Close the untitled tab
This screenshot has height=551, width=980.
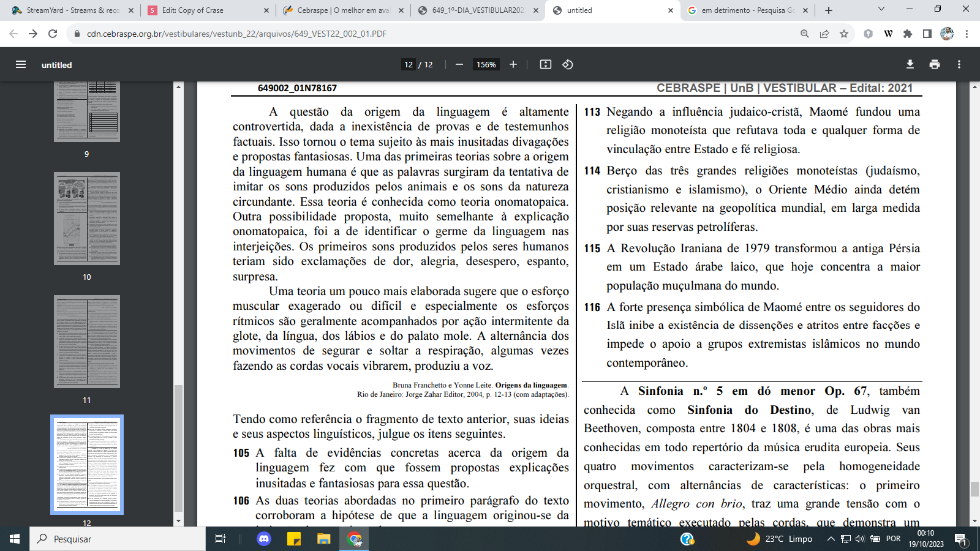click(x=670, y=10)
